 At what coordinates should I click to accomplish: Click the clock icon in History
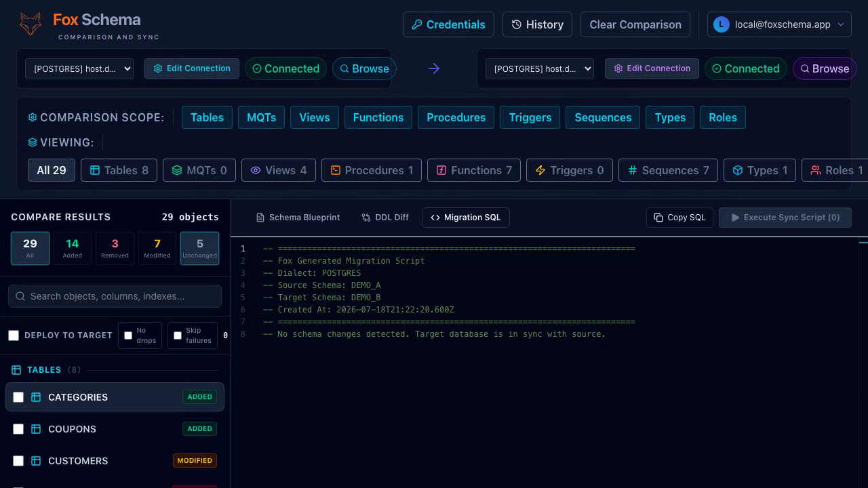[517, 24]
